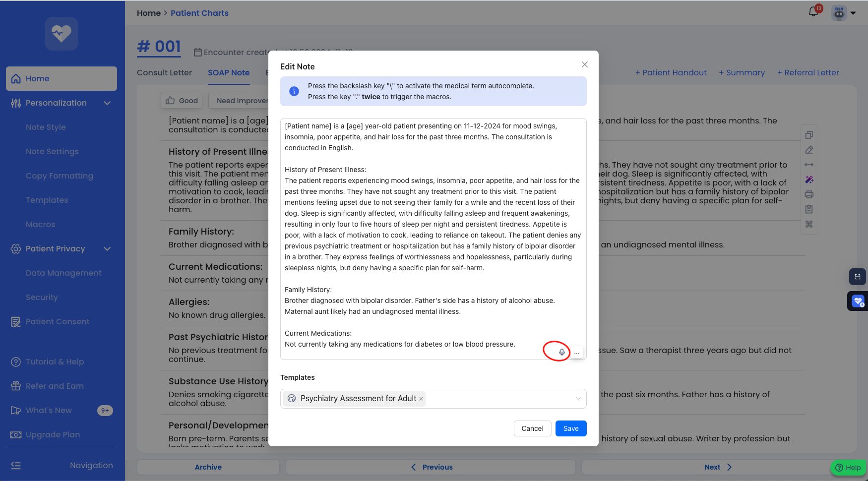868x481 pixels.
Task: Open Note Style settings
Action: [46, 127]
